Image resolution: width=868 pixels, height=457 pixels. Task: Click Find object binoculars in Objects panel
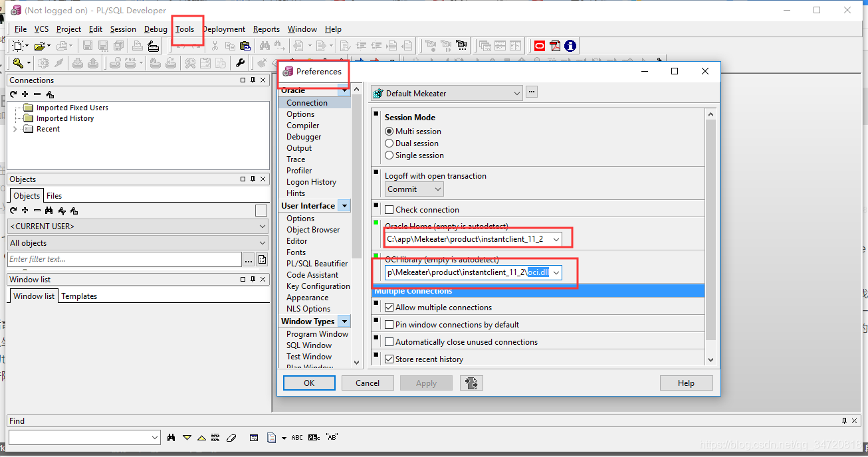coord(49,211)
